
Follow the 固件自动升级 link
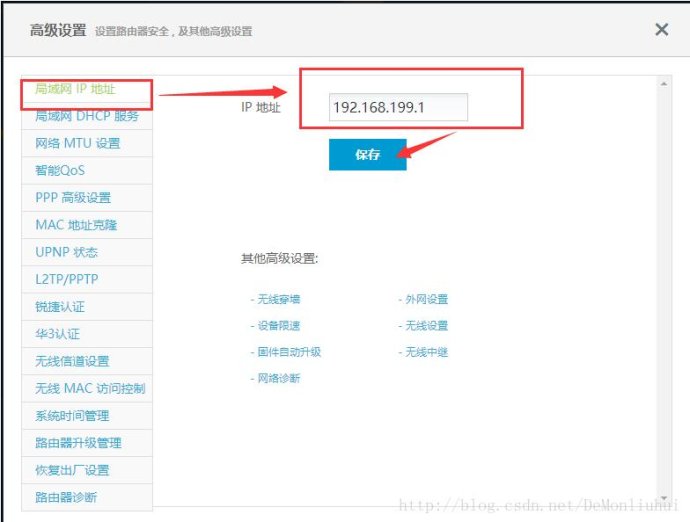click(288, 352)
